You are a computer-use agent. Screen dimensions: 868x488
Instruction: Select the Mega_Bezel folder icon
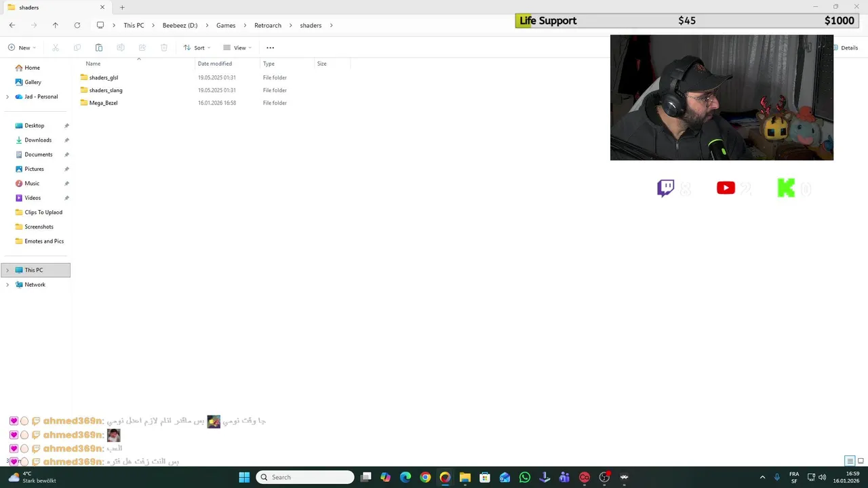pos(84,103)
